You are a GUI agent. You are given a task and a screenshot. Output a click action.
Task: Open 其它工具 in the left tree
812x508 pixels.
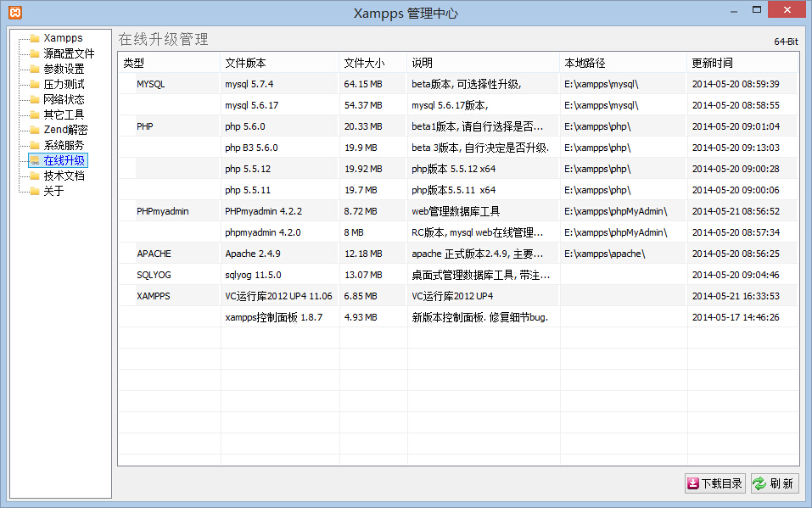pyautogui.click(x=64, y=114)
